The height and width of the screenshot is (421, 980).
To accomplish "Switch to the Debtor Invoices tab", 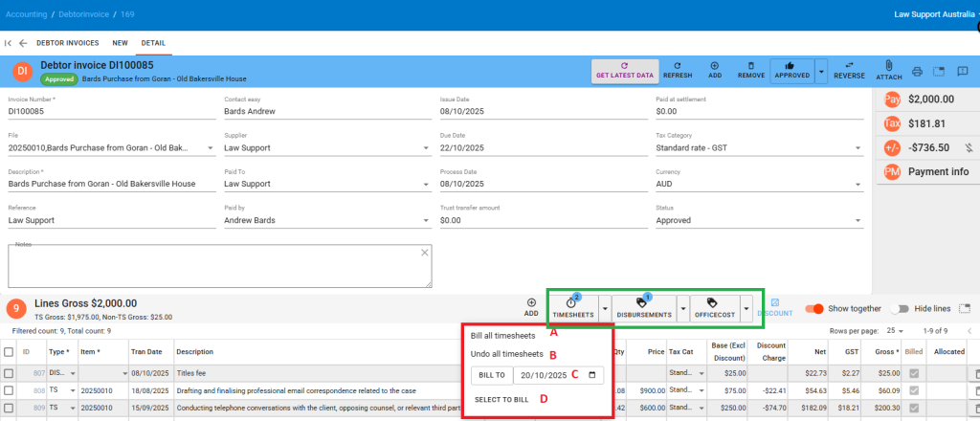I will (67, 43).
